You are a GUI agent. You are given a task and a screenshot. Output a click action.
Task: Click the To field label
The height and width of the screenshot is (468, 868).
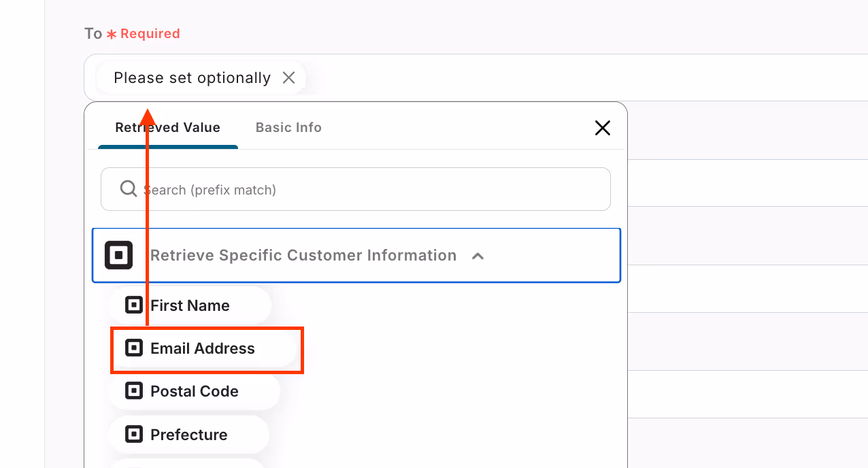point(93,33)
